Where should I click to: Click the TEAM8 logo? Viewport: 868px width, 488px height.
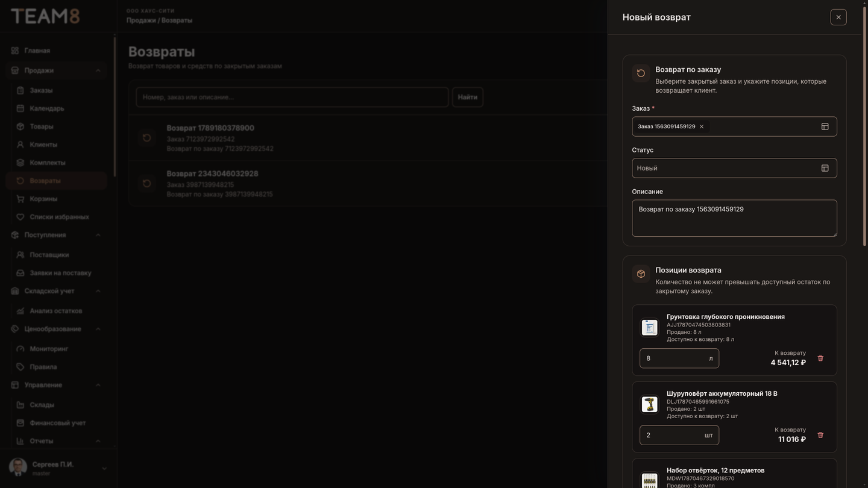coord(45,16)
